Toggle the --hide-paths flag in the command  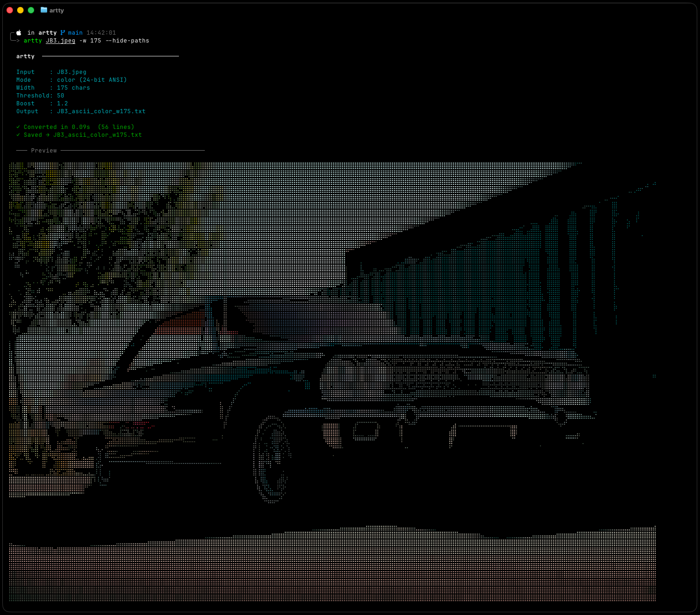128,40
